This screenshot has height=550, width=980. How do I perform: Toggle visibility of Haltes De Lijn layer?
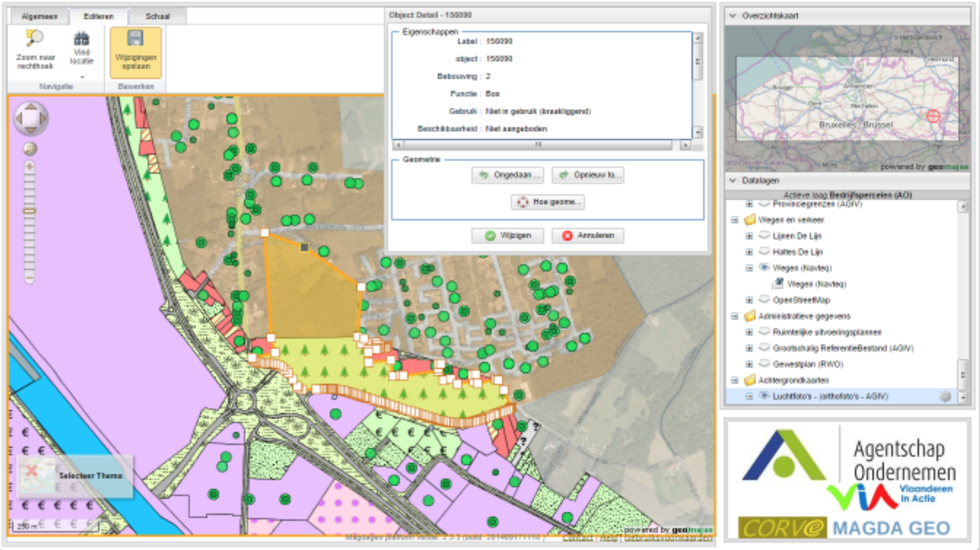pos(764,251)
